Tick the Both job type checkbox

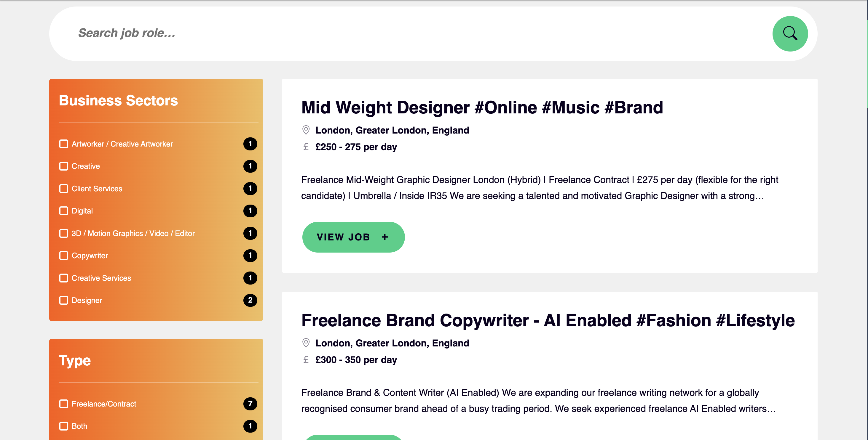64,426
